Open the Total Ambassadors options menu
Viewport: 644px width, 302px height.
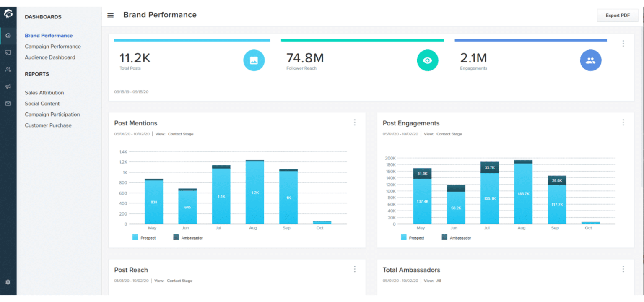click(623, 269)
